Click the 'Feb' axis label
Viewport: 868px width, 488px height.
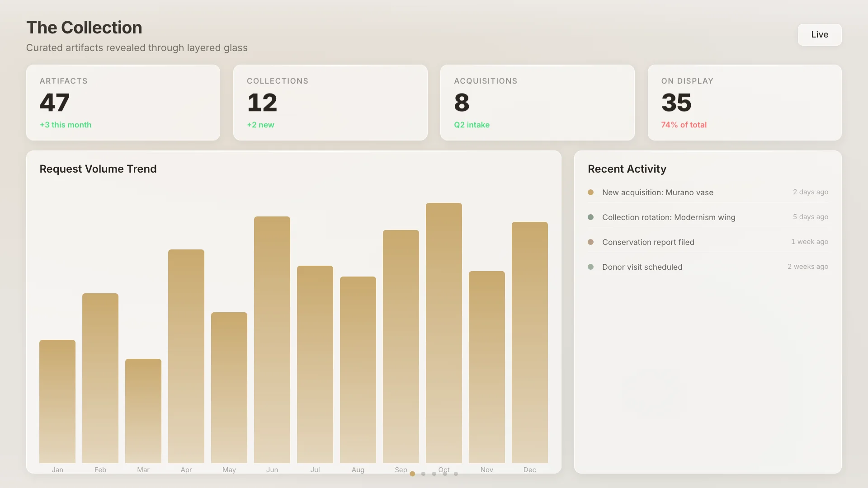100,470
